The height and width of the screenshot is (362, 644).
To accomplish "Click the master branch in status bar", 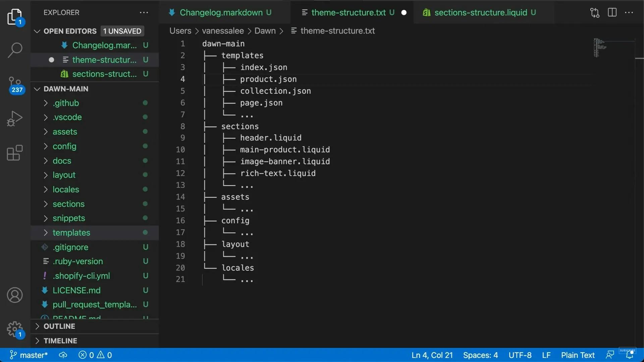I will pyautogui.click(x=29, y=355).
